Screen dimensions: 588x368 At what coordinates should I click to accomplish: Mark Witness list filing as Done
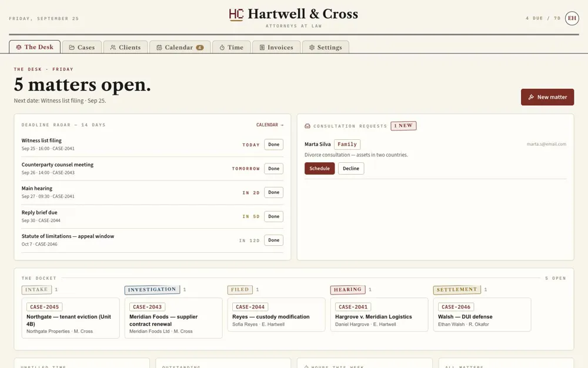tap(274, 145)
